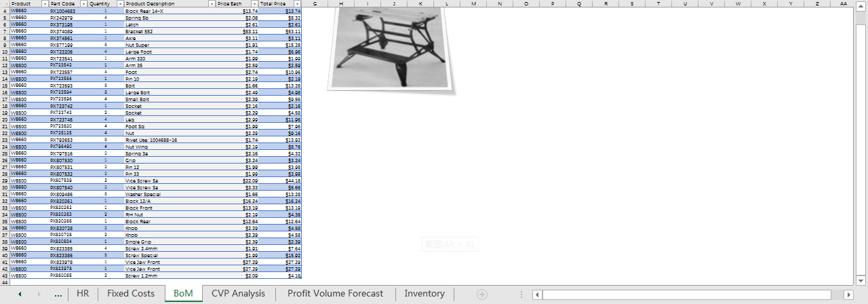Click horizontal scrollbar left arrow

538,294
